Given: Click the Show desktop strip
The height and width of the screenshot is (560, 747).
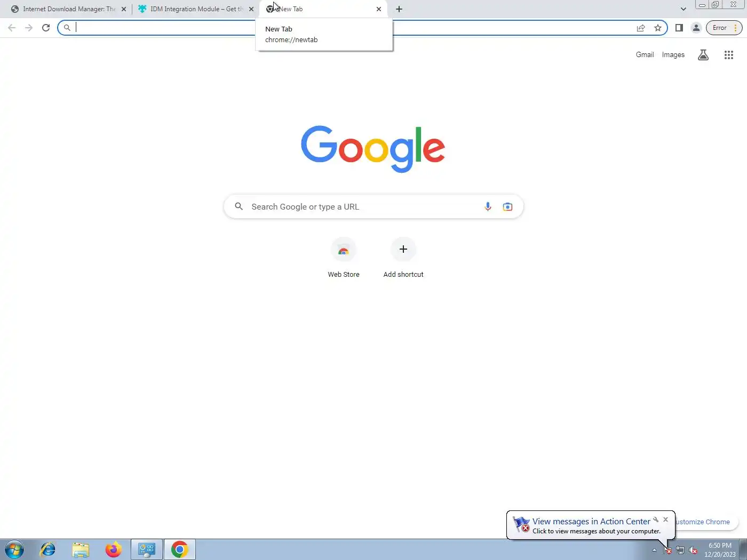Looking at the screenshot, I should pos(743,549).
